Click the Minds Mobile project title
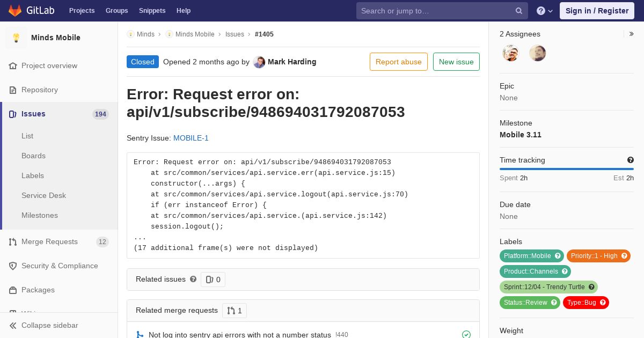The height and width of the screenshot is (338, 644). pos(56,38)
